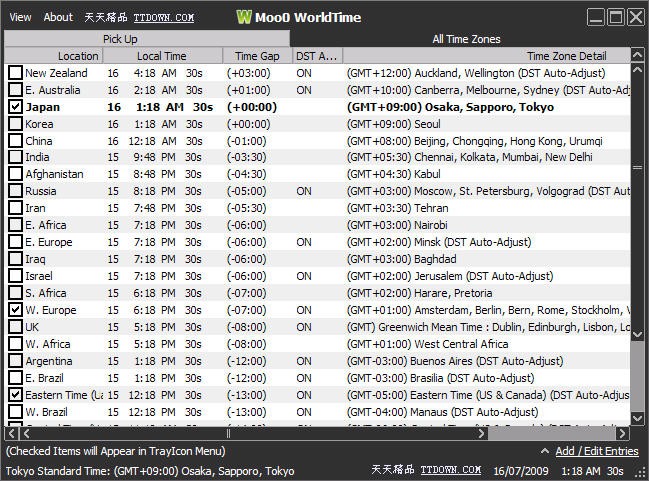
Task: Minimize the Moo0 WorldTime window
Action: point(596,17)
